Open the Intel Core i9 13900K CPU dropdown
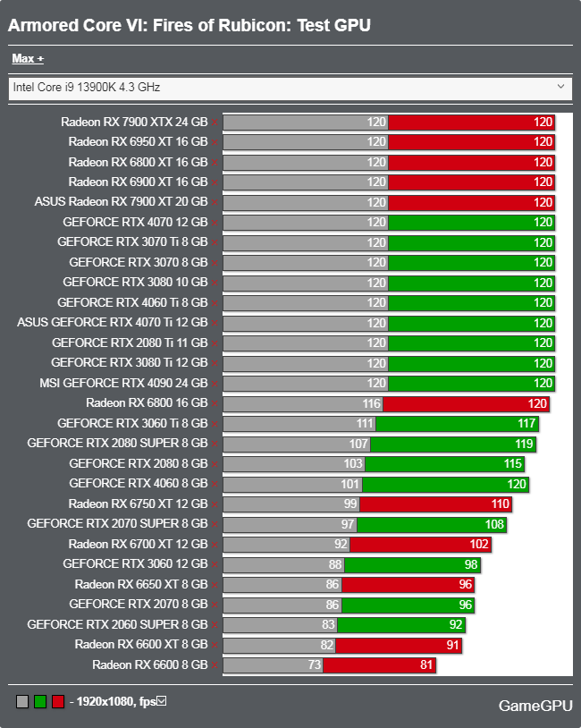581x728 pixels. click(x=290, y=88)
